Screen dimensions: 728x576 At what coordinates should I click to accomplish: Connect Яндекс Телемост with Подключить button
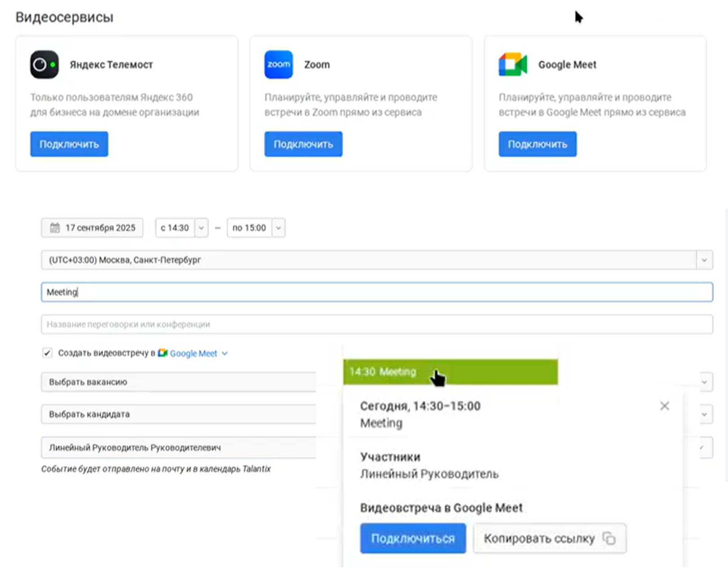pyautogui.click(x=69, y=144)
